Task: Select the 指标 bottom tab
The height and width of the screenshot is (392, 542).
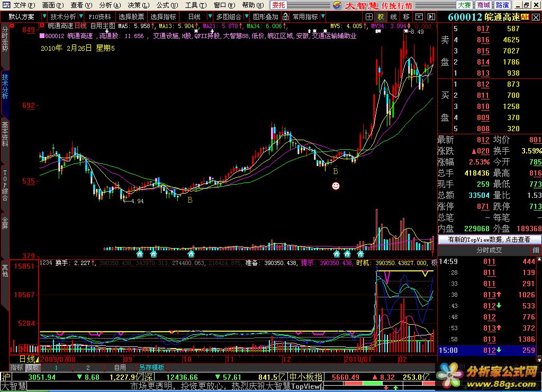Action: (16, 368)
